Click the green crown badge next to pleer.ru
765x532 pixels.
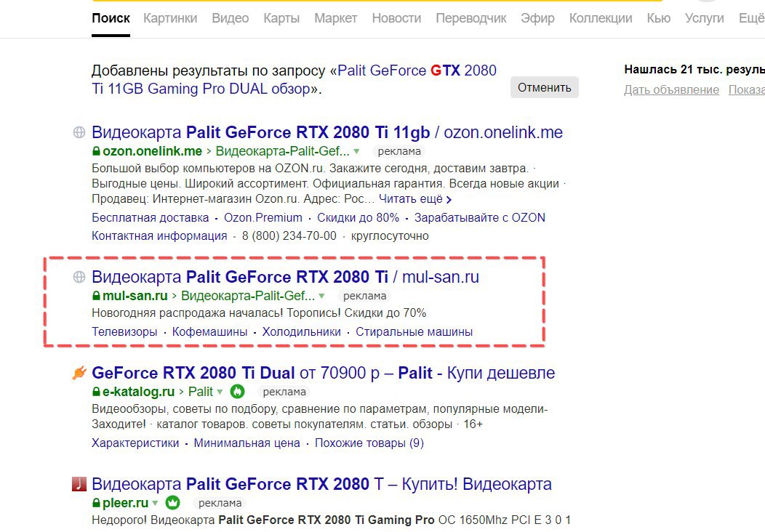point(173,503)
